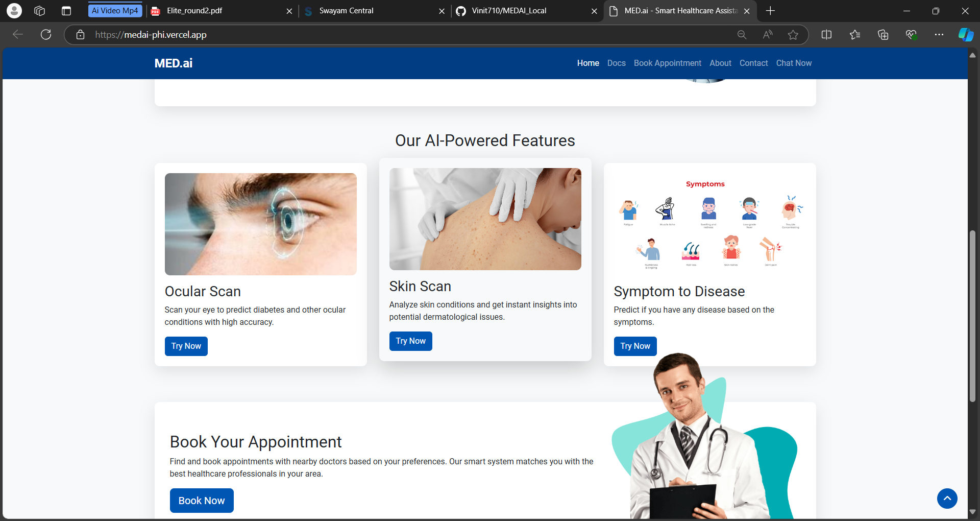Click the Skin Scan photo

(485, 219)
